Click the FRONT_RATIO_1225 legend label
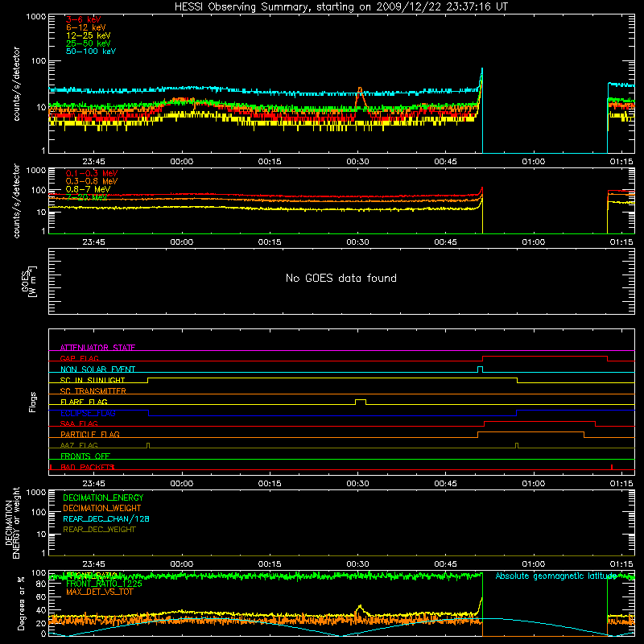 [x=104, y=584]
